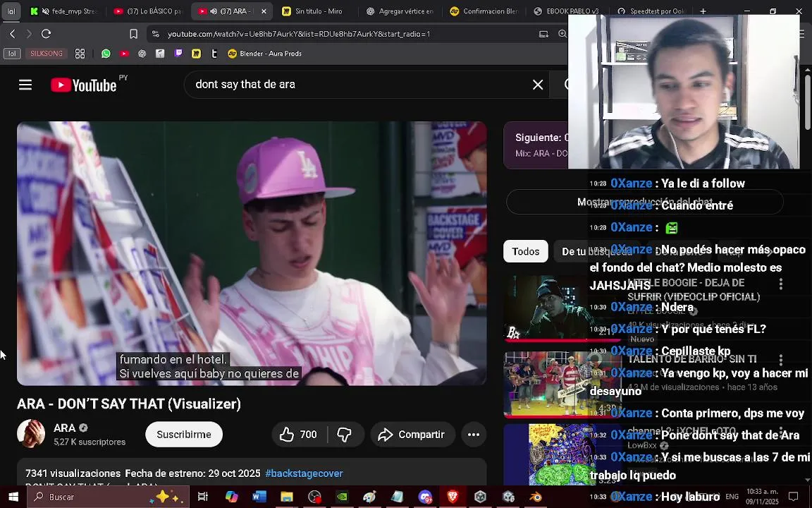Share the video with the Compartir button

pos(412,435)
